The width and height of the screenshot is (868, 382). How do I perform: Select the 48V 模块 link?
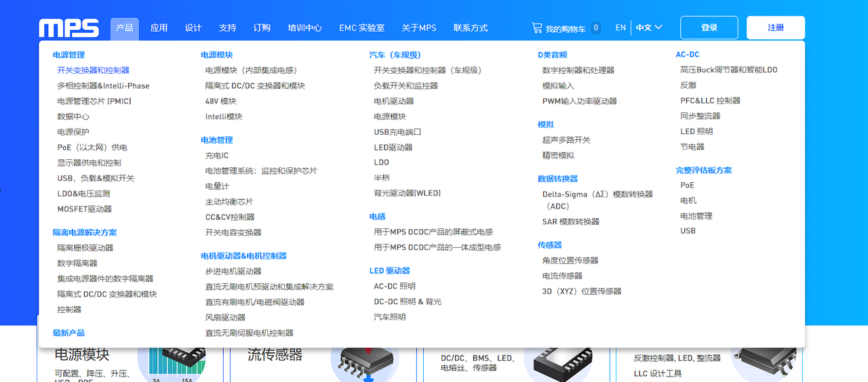[x=221, y=102]
